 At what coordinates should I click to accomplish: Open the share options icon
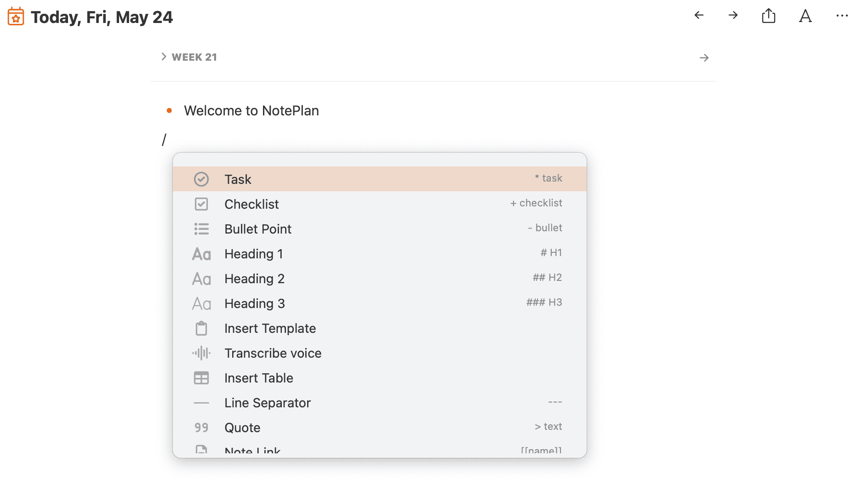coord(768,15)
